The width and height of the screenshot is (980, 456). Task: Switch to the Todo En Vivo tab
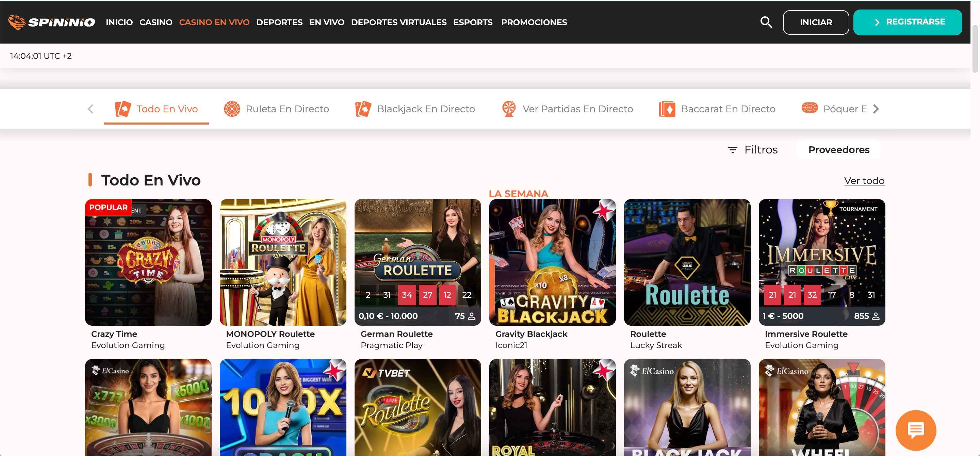point(157,109)
